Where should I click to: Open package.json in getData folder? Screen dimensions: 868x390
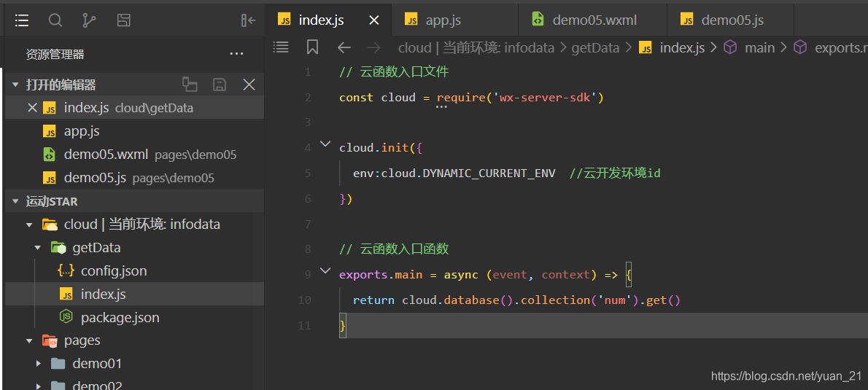(134, 318)
